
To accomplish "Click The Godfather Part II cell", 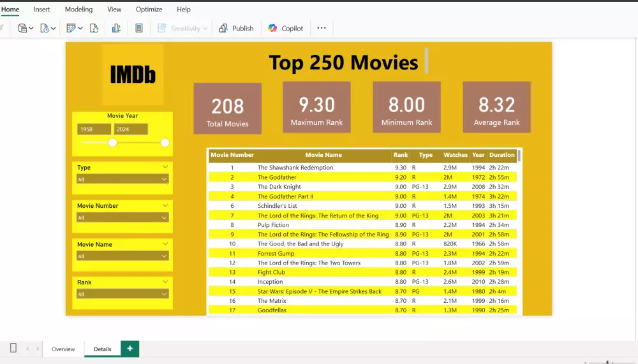I will [285, 196].
